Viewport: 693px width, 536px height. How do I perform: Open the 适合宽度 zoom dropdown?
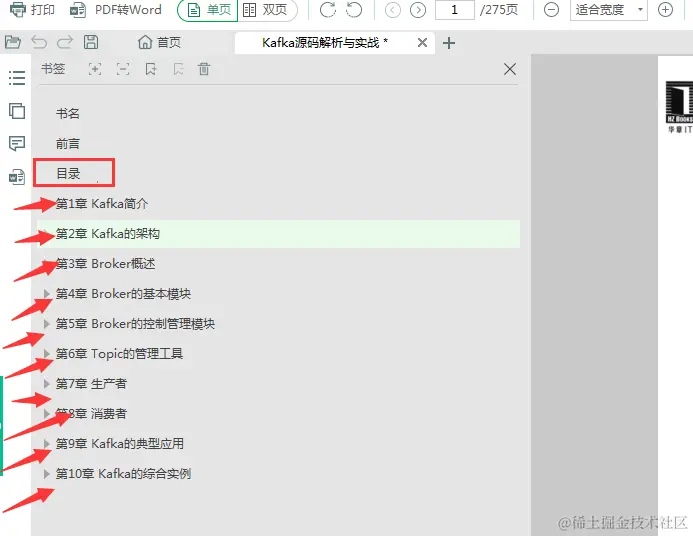coord(609,10)
